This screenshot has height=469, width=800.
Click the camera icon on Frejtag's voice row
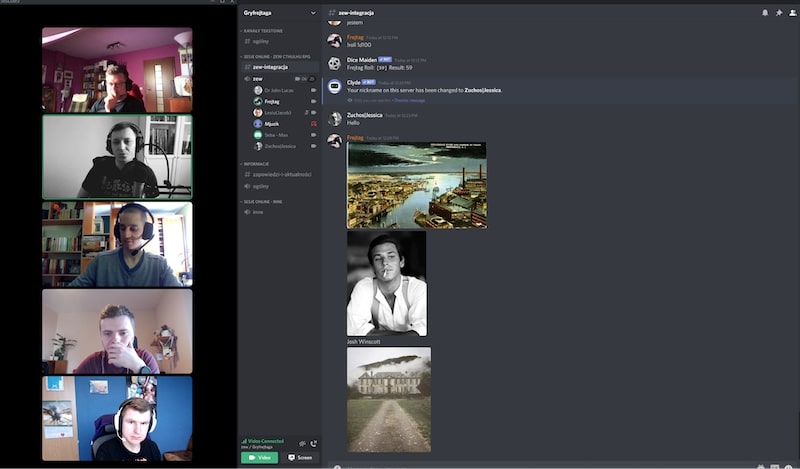tap(313, 102)
